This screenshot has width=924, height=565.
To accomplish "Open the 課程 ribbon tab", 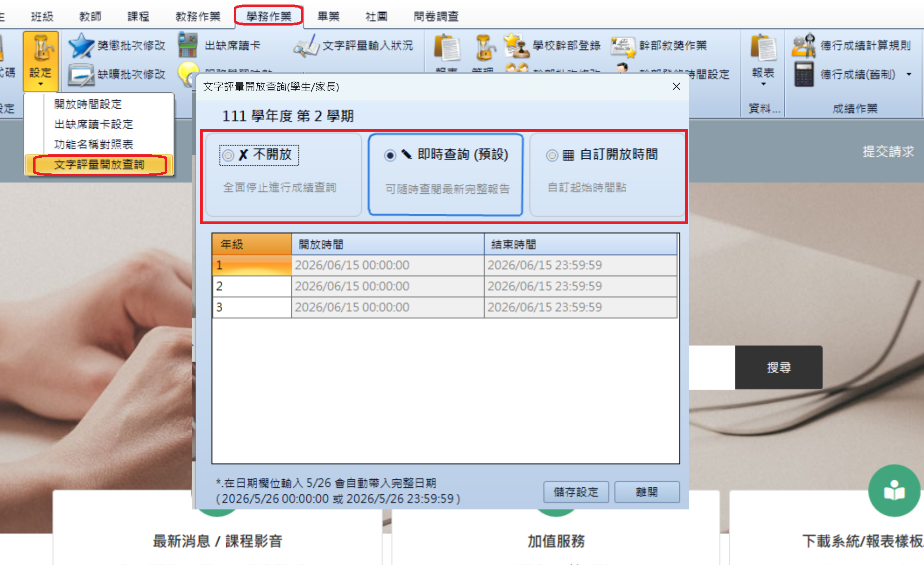I will pos(139,17).
